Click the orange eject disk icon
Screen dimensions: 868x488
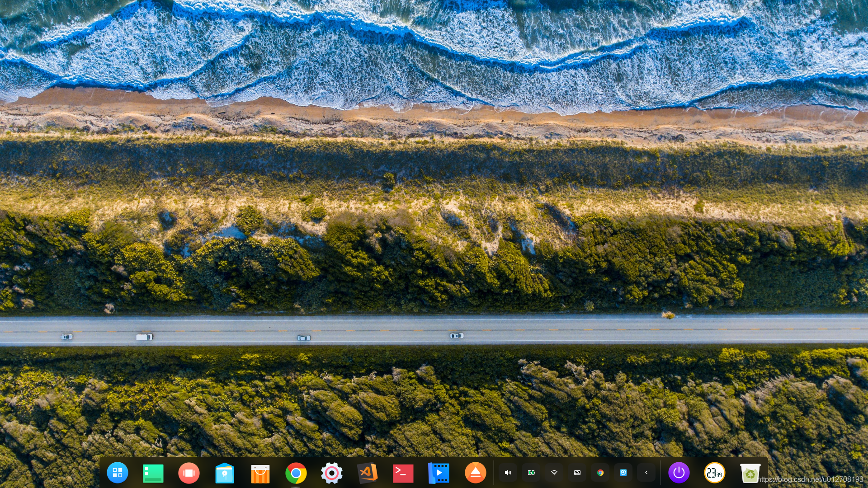[475, 473]
